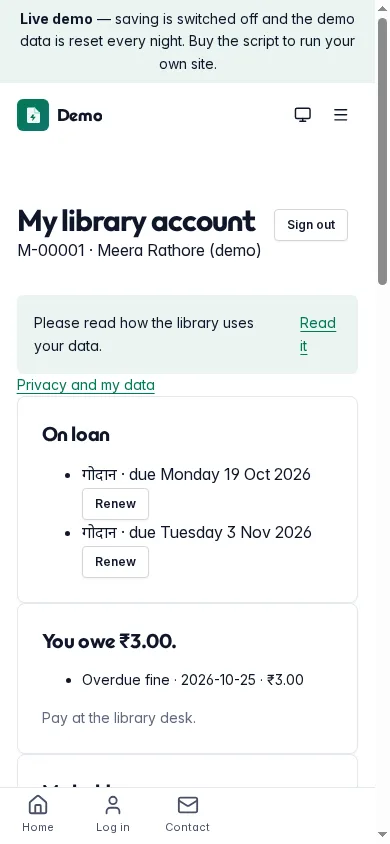Click the My library account heading
The width and height of the screenshot is (390, 844).
(x=137, y=221)
